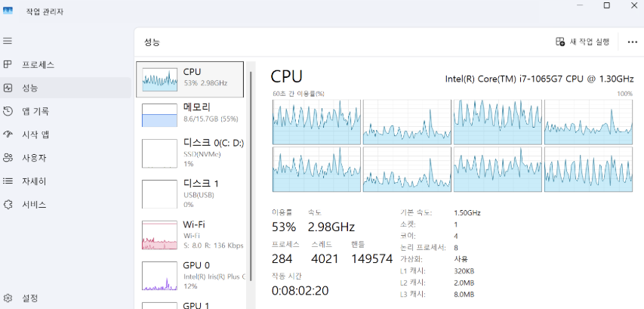Screen dimensions: 644x309
Task: Select the GPU 1 resource entry
Action: [x=190, y=305]
